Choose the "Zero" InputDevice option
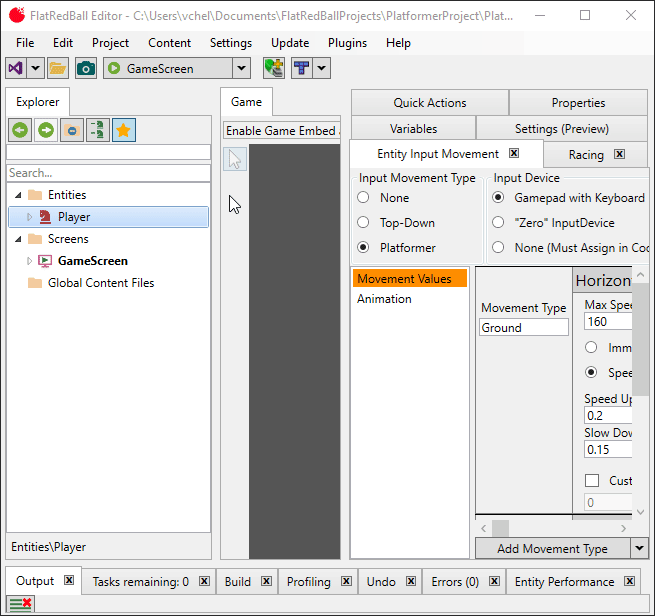This screenshot has width=655, height=616. click(x=498, y=223)
